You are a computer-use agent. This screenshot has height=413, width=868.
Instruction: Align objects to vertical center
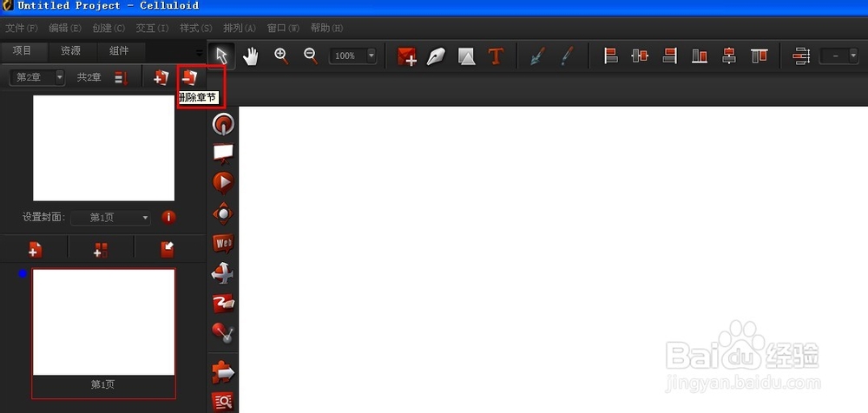coord(729,56)
